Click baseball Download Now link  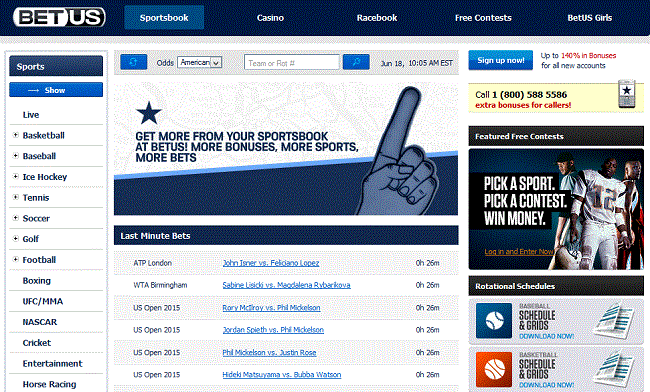(546, 336)
